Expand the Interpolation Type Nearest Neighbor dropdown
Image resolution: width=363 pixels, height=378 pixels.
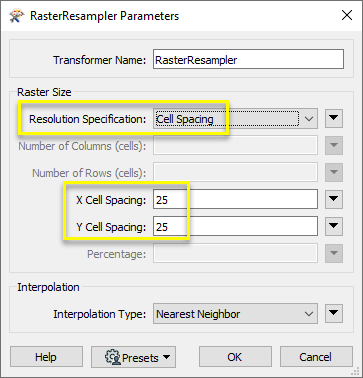(235, 314)
